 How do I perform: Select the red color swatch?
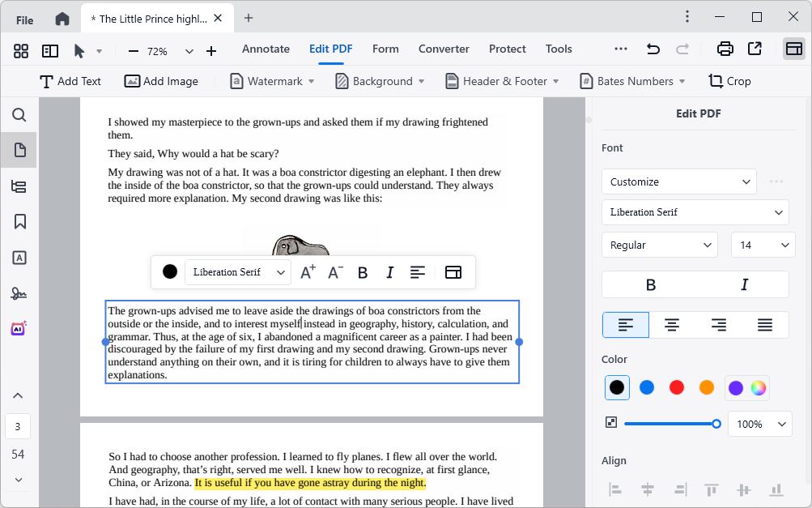click(x=676, y=387)
